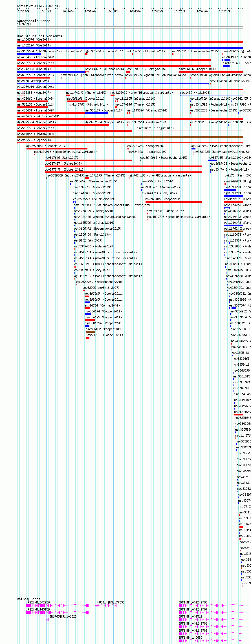Click nsv4508062 gnomAD structural variant label
Image resolution: width=251 pixels, height=644 pixels.
92,75
